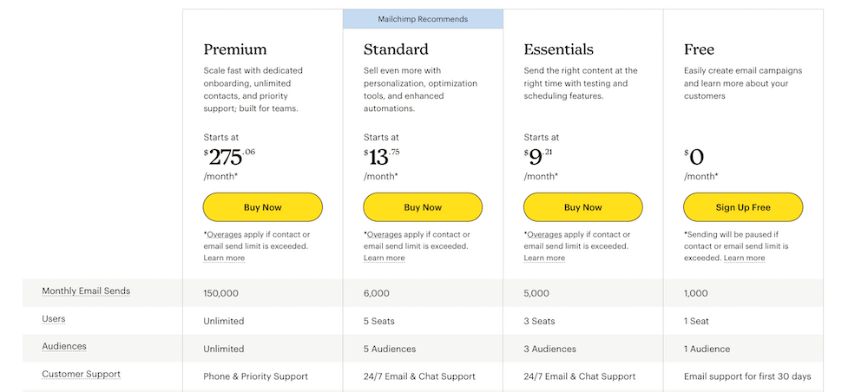Open Learn more link under Free plan

744,258
